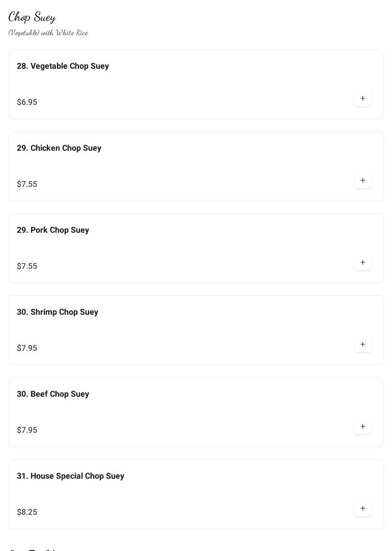Viewport: 392px width, 551px height.
Task: Select the 30. Beef Chop Suey title
Action: 53,394
